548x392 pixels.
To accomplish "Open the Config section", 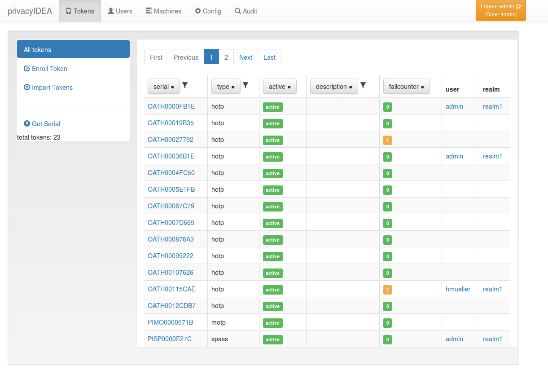I will (x=208, y=11).
